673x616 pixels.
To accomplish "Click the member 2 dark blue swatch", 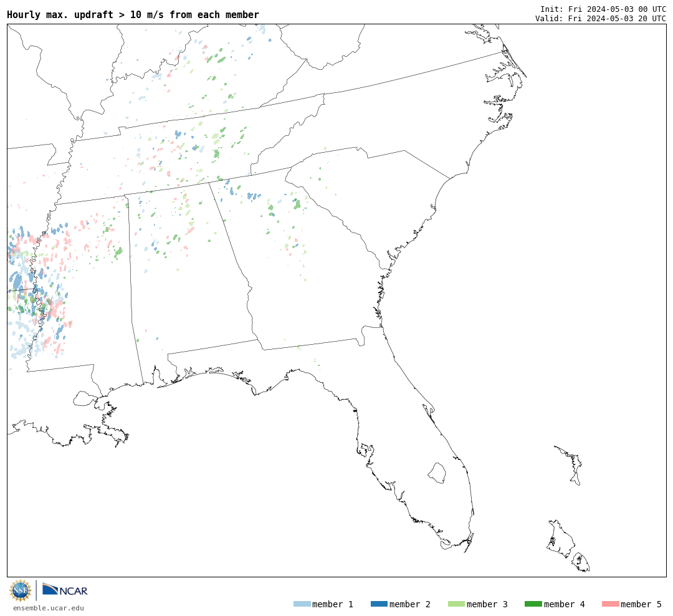I will click(379, 604).
